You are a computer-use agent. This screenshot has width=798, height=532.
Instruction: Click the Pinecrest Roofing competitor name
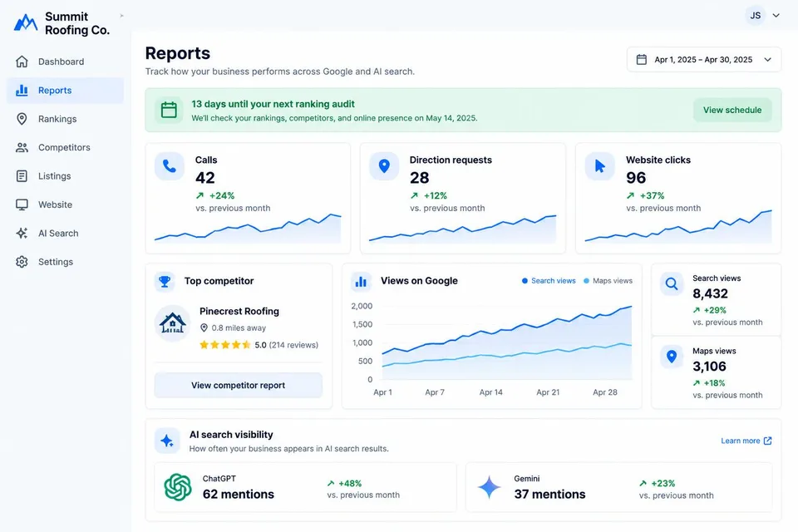[239, 311]
